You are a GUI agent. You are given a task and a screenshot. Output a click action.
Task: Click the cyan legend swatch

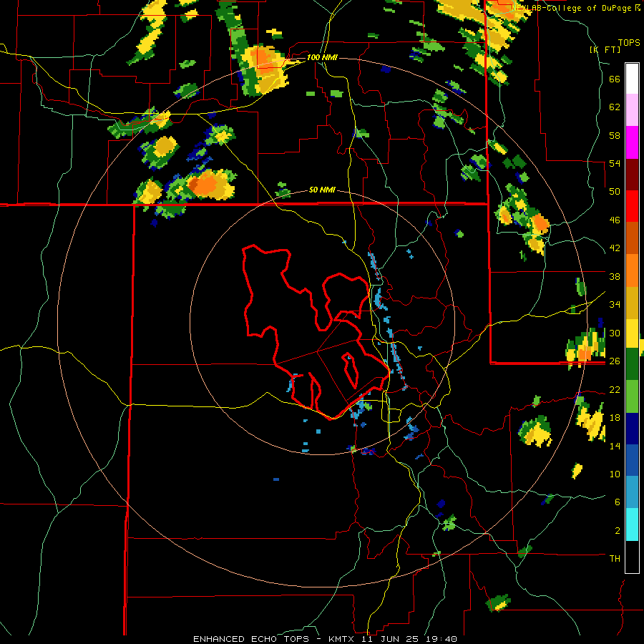(x=632, y=525)
